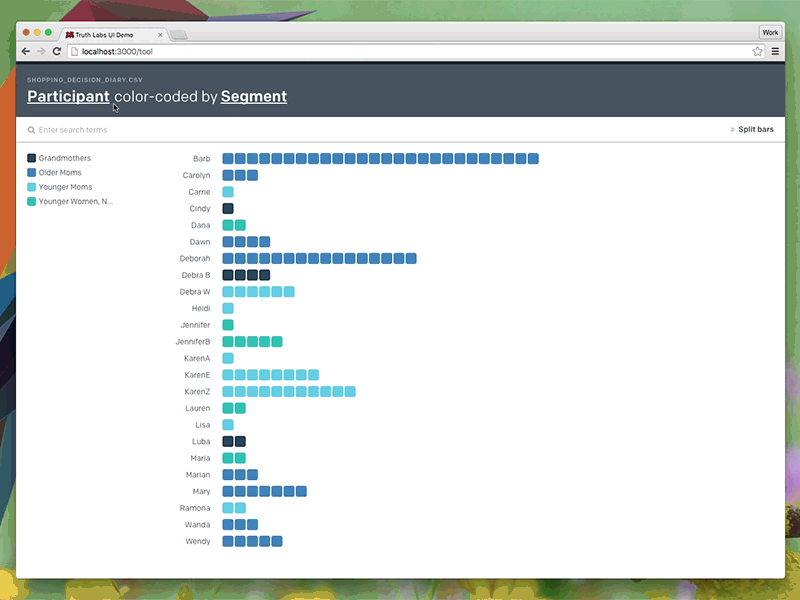Select the Younger Moms legend label
Viewport: 800px width, 600px height.
[x=65, y=187]
